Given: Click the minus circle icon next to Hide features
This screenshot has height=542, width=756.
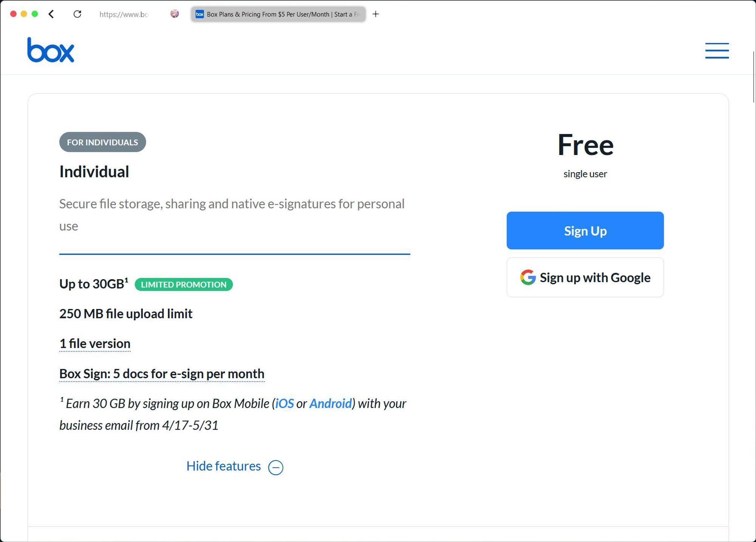Looking at the screenshot, I should (276, 467).
